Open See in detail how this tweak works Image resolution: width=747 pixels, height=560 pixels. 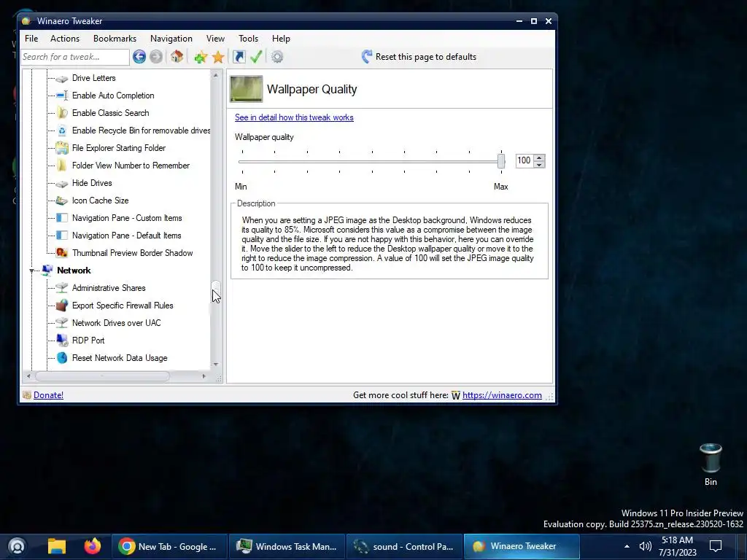[294, 117]
